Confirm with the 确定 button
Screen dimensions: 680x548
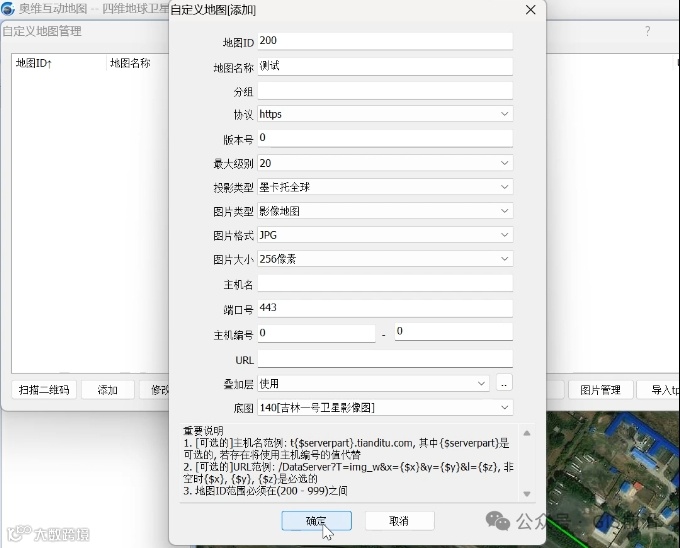[x=317, y=521]
